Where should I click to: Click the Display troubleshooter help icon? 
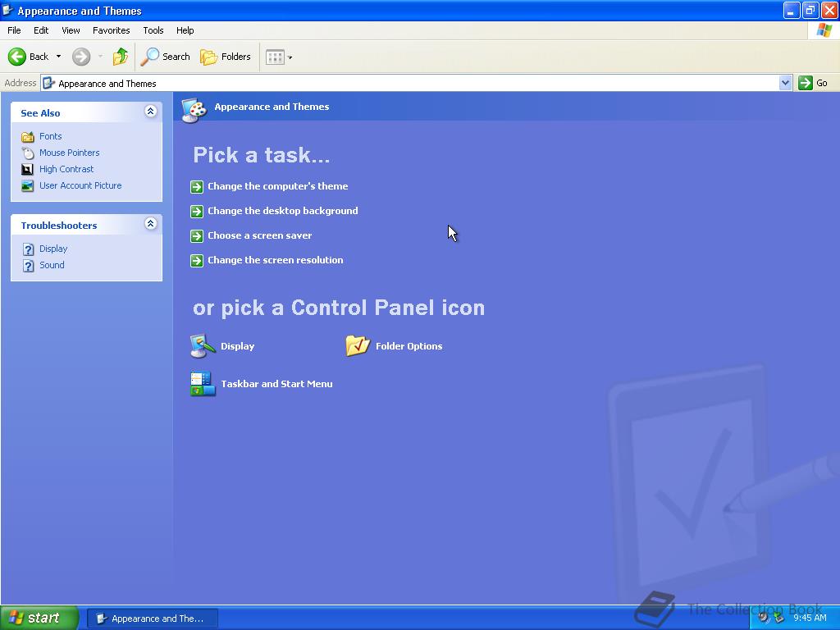[29, 249]
